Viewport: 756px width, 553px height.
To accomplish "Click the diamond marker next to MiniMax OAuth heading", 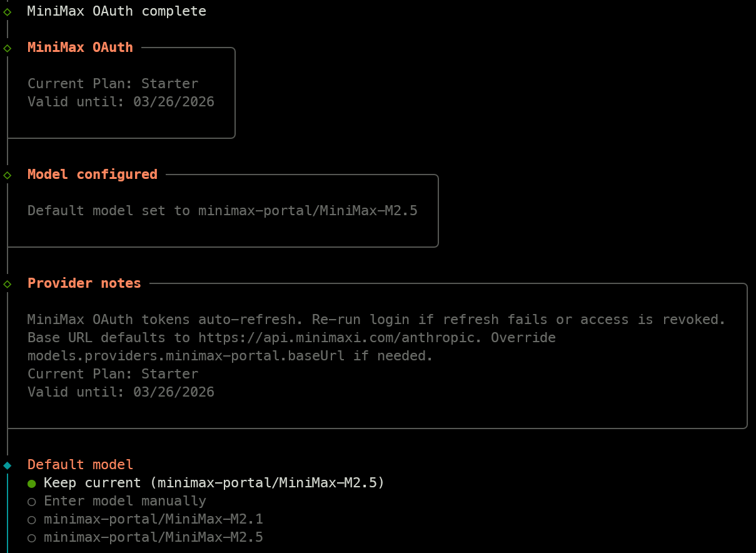I will pos(8,48).
